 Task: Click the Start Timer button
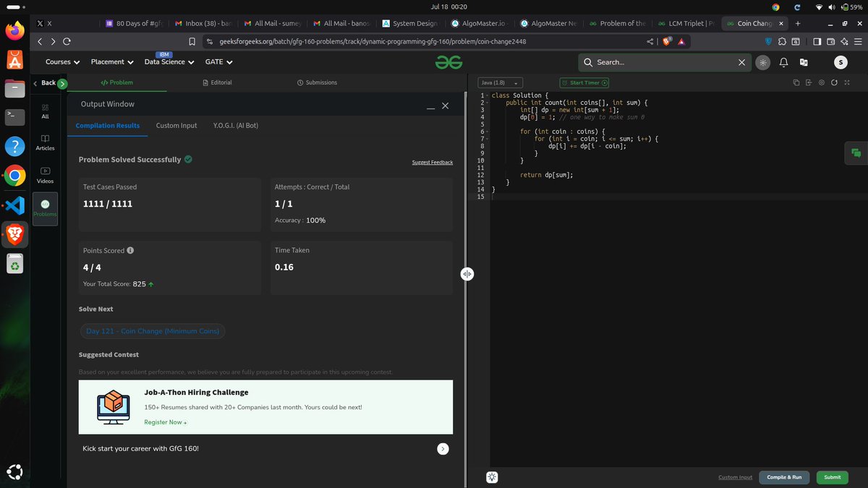(584, 82)
